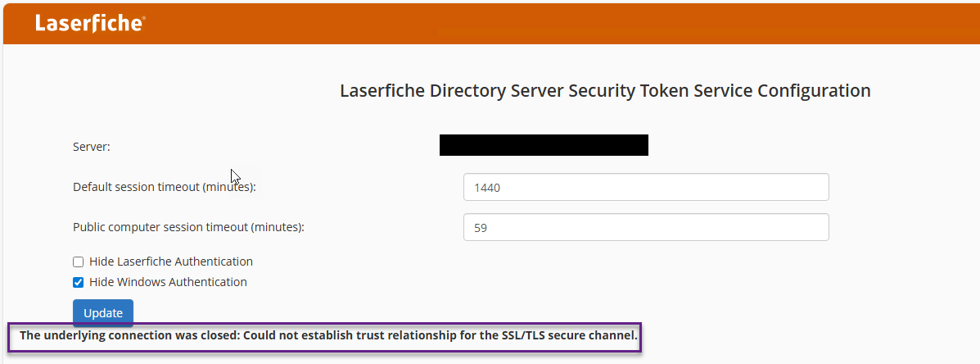Screen dimensions: 980x364
Task: Tick the Hide Laserfiche Authentication checkbox
Action: coord(78,262)
